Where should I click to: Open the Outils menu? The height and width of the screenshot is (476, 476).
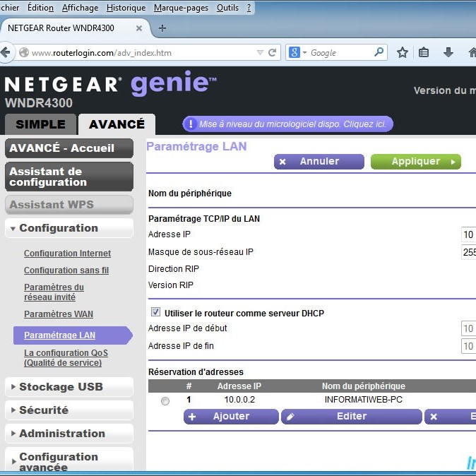(227, 8)
